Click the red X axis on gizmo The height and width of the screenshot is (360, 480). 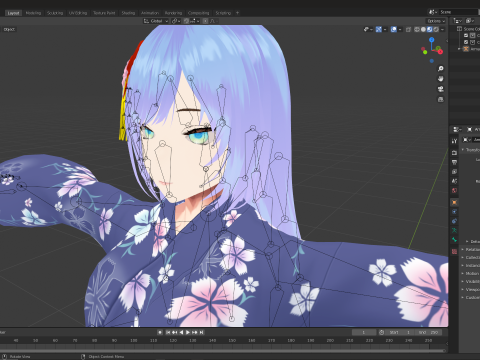[440, 52]
